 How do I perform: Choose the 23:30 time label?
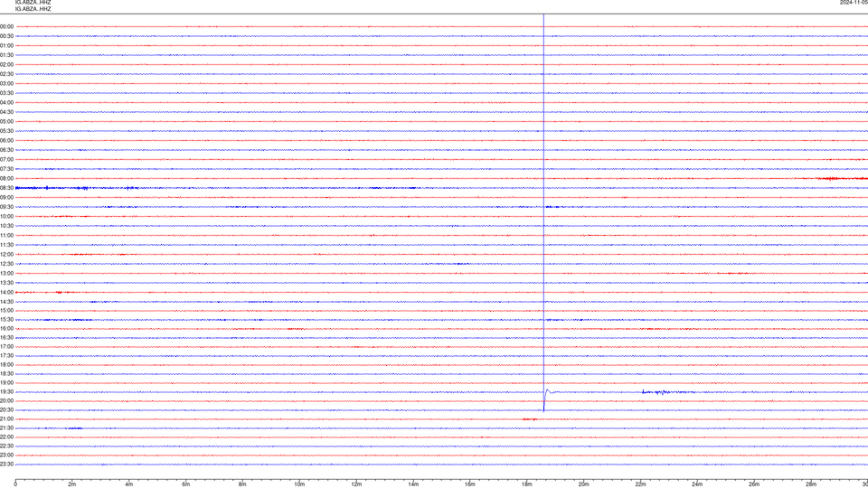6,465
